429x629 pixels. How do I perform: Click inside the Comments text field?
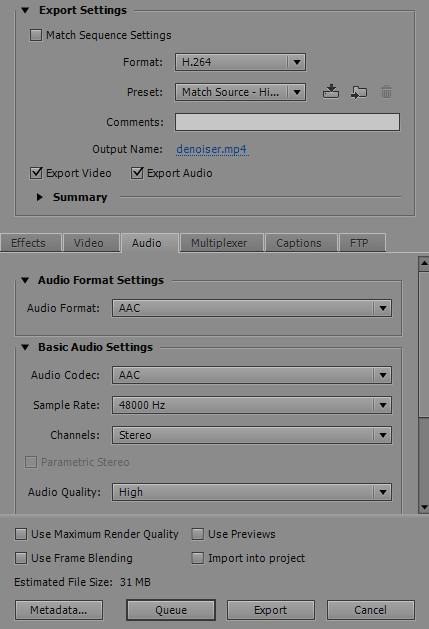(287, 122)
